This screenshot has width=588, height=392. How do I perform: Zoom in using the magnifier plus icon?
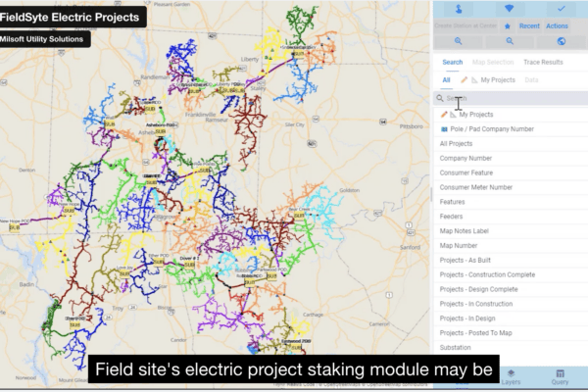click(457, 42)
